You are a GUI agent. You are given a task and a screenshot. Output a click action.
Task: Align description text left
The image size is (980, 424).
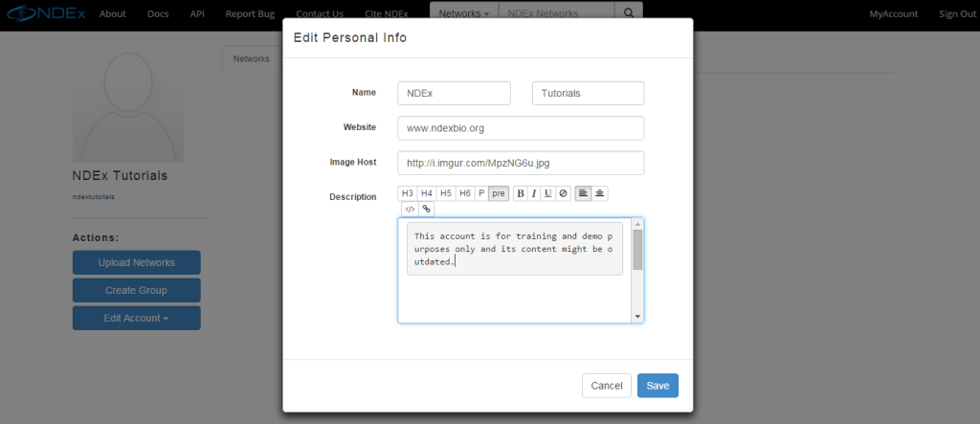(583, 194)
